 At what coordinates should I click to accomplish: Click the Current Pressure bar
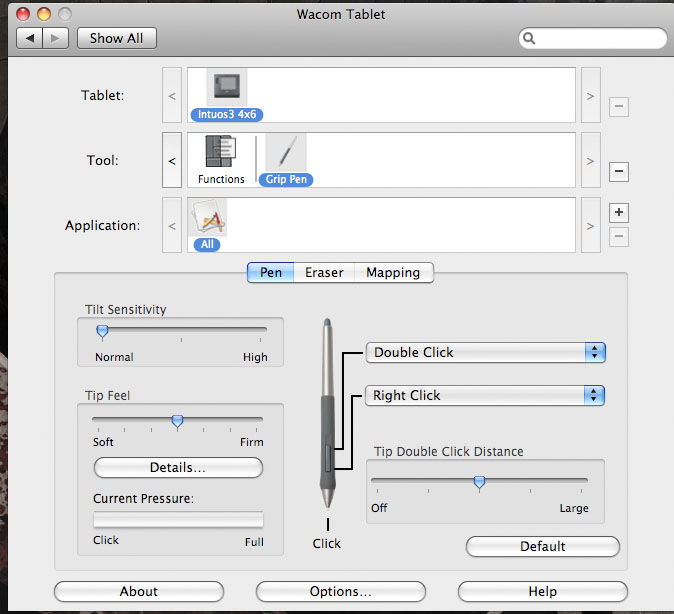click(x=178, y=519)
